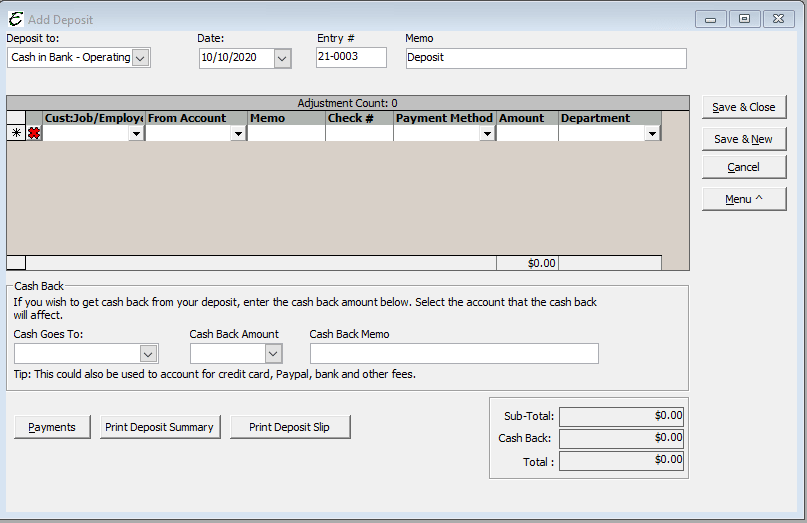Click the Amount column header
The width and height of the screenshot is (807, 523).
coord(528,118)
